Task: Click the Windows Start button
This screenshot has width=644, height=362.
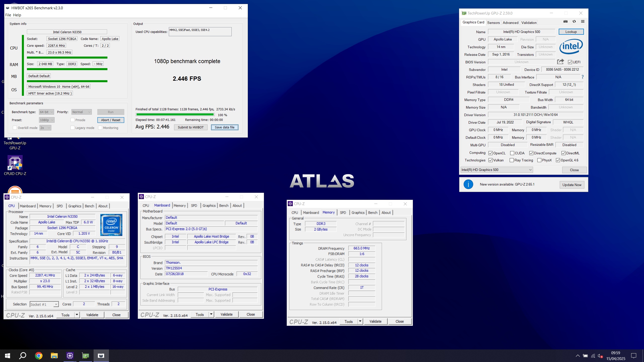Action: tap(8, 355)
